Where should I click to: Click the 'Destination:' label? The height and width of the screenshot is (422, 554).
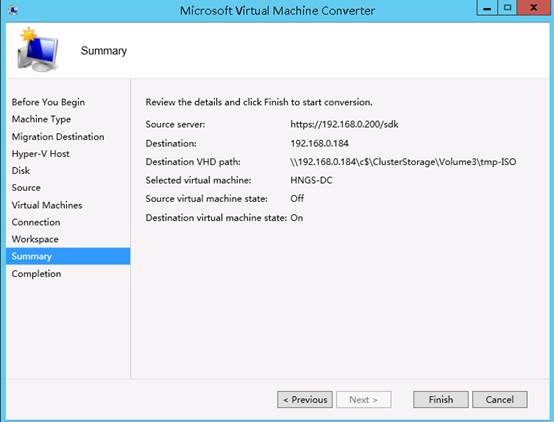click(x=171, y=143)
